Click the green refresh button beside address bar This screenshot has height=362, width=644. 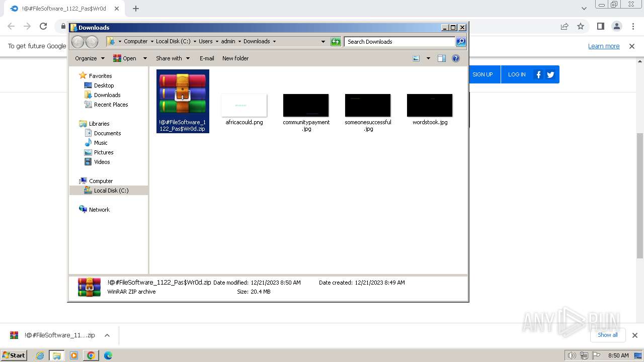pos(336,42)
